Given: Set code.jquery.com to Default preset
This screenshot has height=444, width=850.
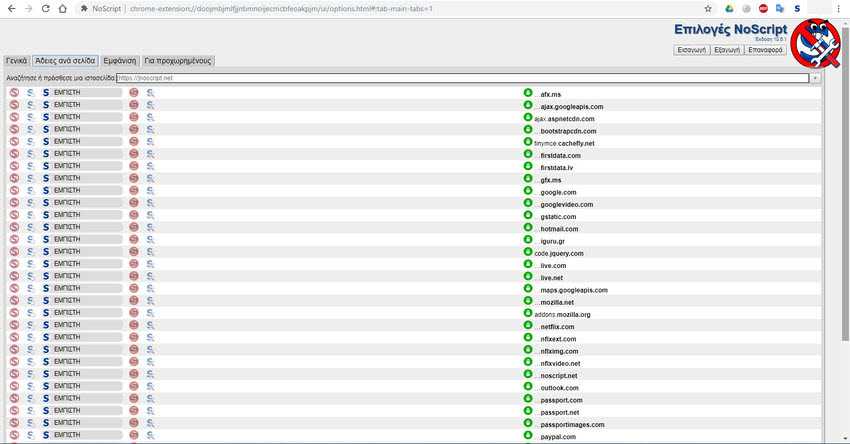Looking at the screenshot, I should pyautogui.click(x=14, y=252).
